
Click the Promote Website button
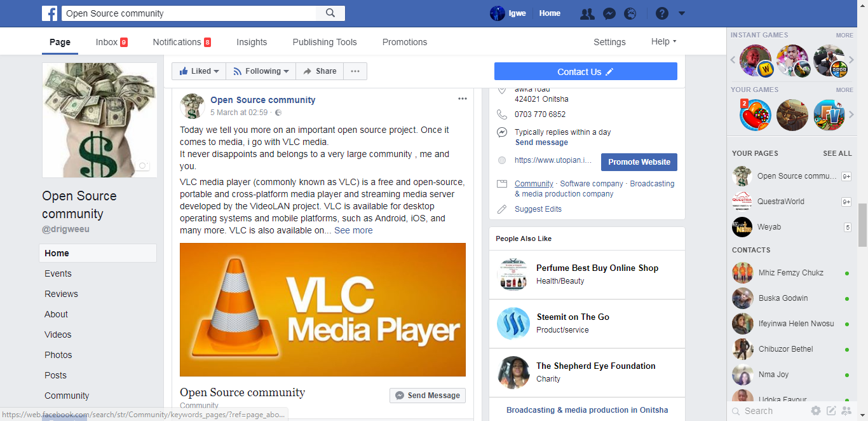point(639,162)
